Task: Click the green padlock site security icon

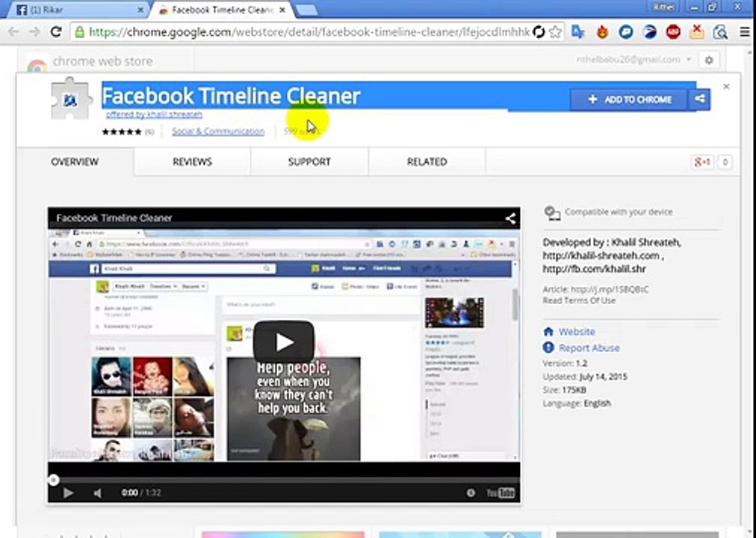Action: [79, 32]
